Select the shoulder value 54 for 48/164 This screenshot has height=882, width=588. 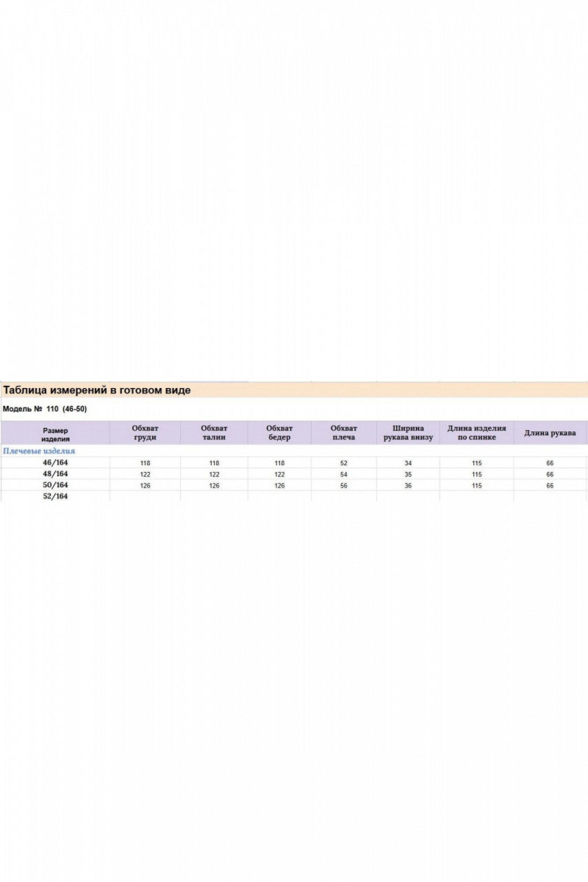point(344,475)
